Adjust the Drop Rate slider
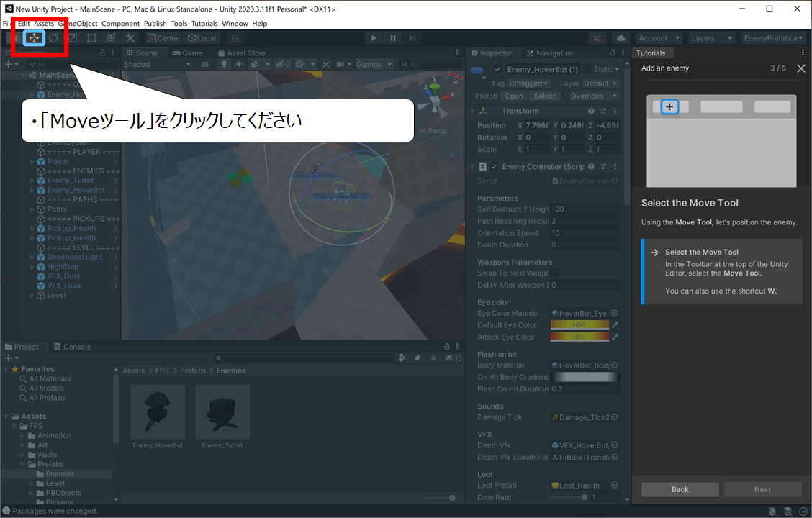Viewport: 812px width, 518px height. pos(568,497)
